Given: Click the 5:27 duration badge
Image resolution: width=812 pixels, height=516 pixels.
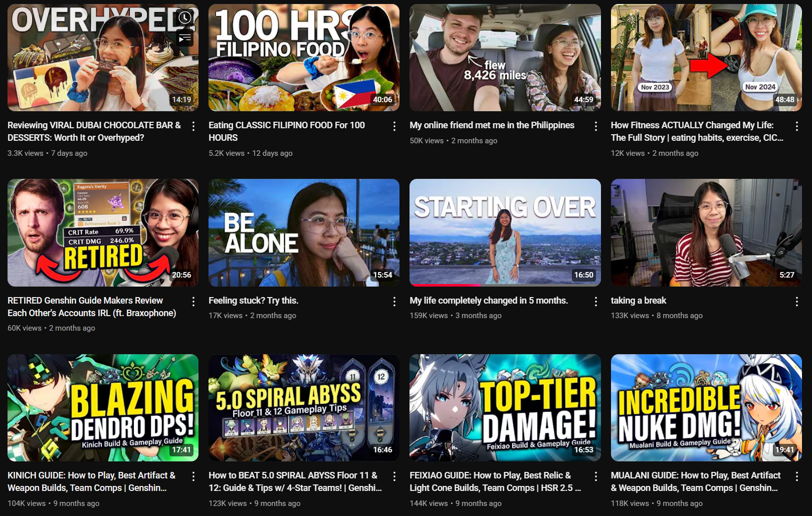Looking at the screenshot, I should click(786, 275).
